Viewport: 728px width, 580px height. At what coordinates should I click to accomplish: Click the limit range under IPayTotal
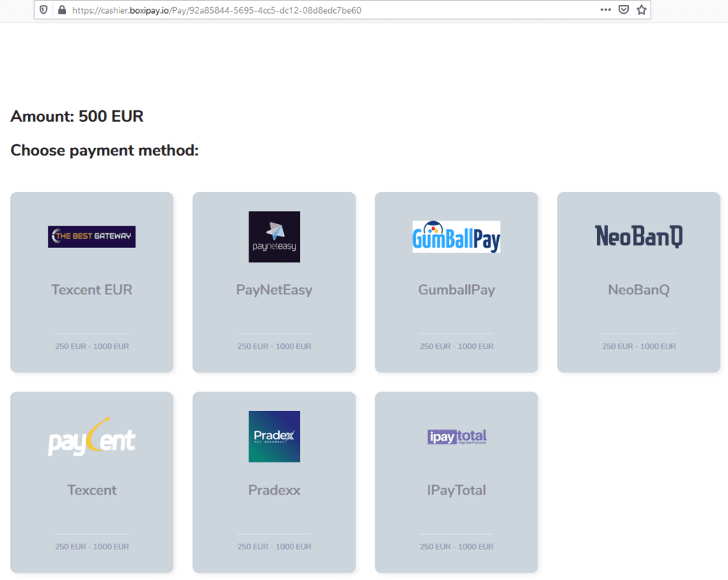(x=457, y=547)
